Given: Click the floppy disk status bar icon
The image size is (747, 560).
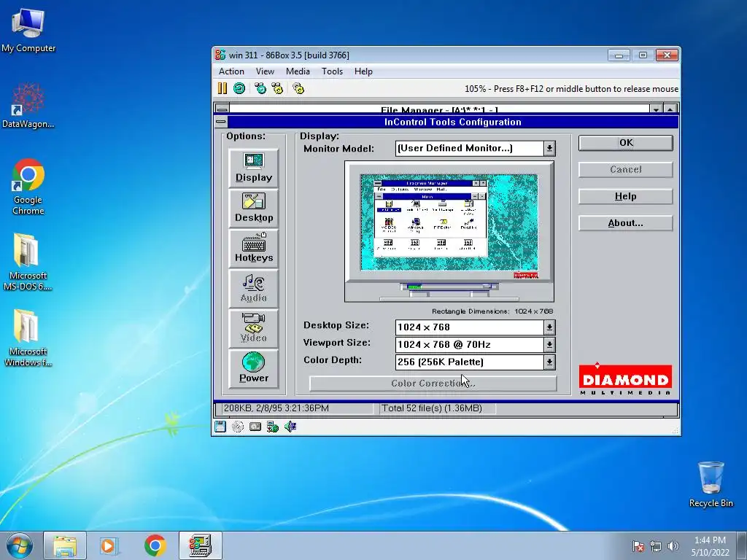Looking at the screenshot, I should [x=220, y=427].
